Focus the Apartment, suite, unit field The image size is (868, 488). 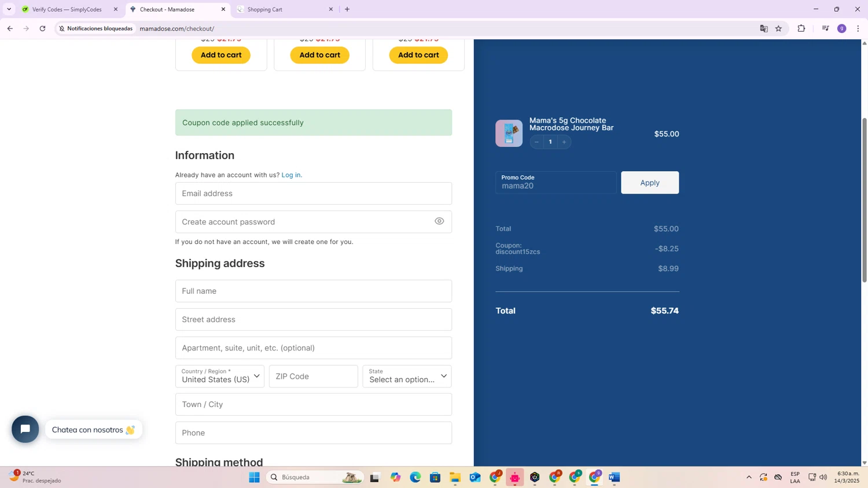point(314,347)
